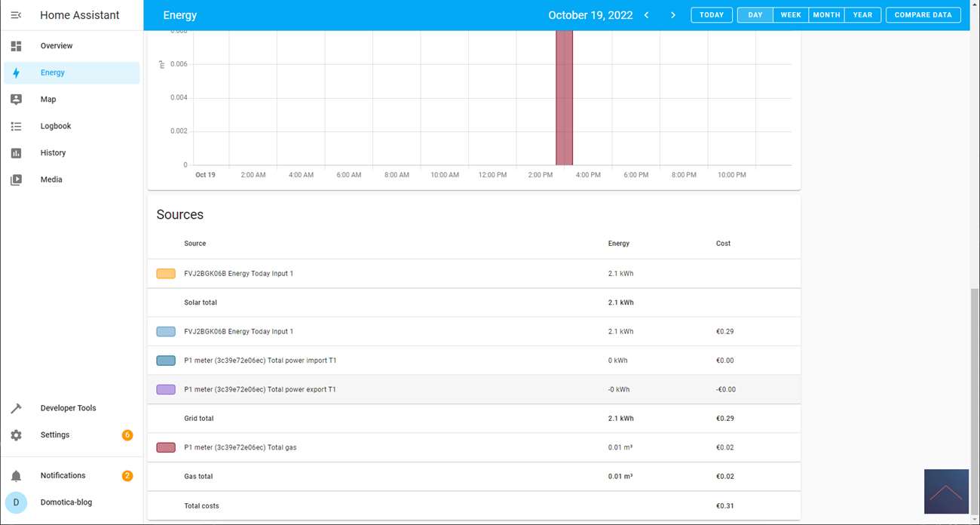Open Settings gear icon
The image size is (980, 525).
pyautogui.click(x=16, y=435)
